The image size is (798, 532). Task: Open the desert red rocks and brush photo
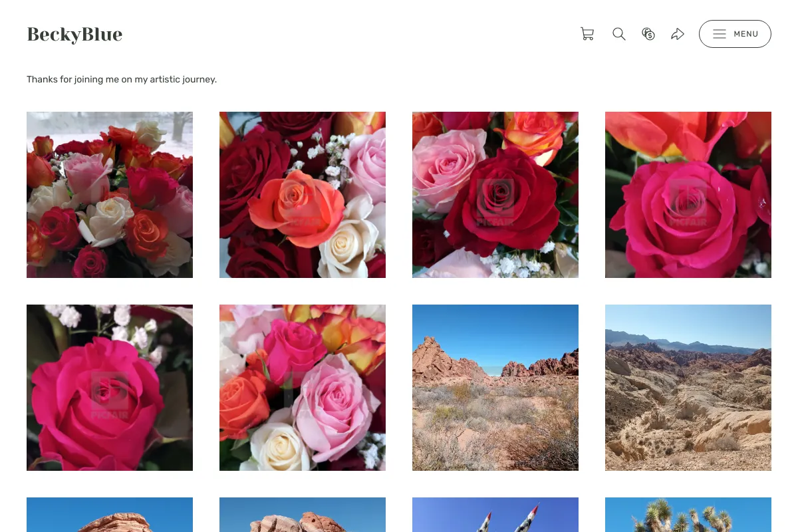(x=495, y=388)
